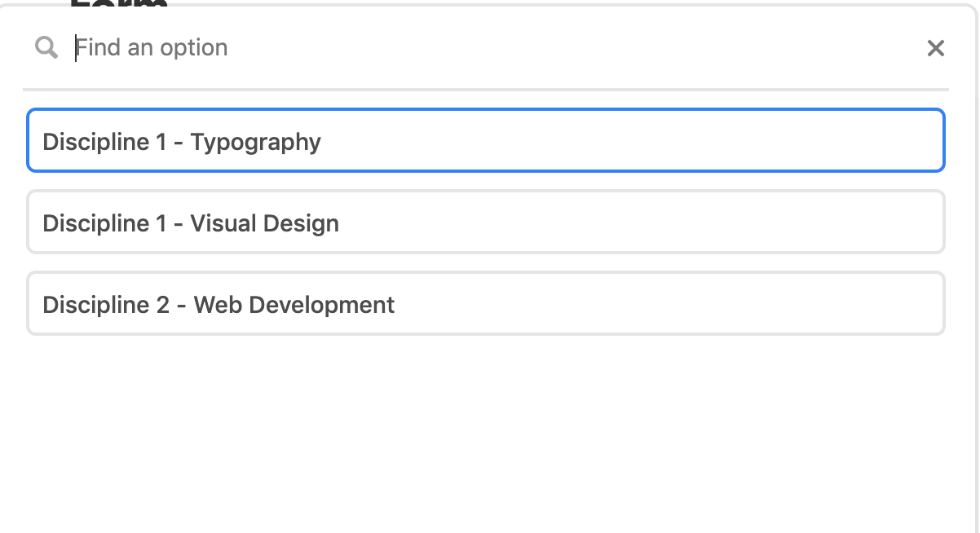The width and height of the screenshot is (980, 533).
Task: Select the highlighted blue-outlined option
Action: [486, 140]
